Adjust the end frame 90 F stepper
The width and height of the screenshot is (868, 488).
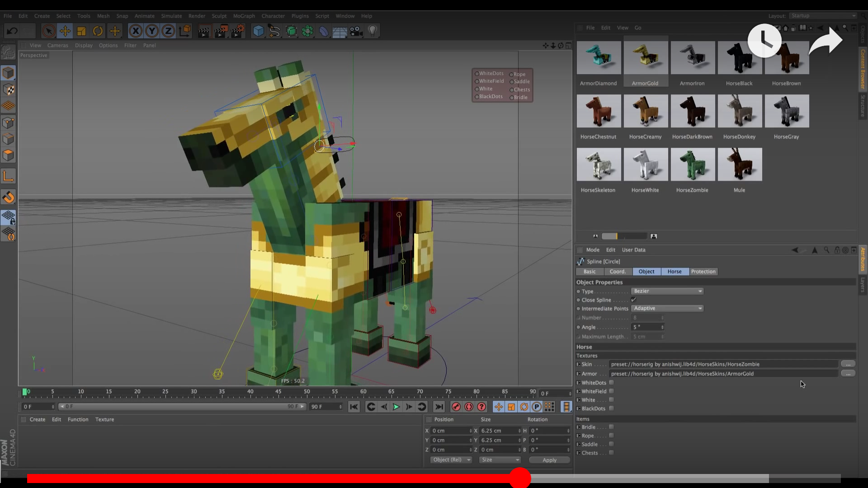[340, 407]
